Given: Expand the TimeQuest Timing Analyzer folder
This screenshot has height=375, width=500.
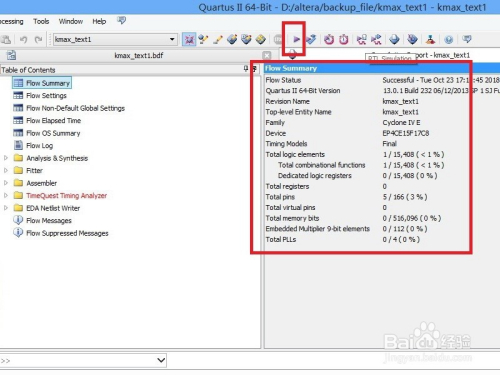Looking at the screenshot, I should 6,195.
